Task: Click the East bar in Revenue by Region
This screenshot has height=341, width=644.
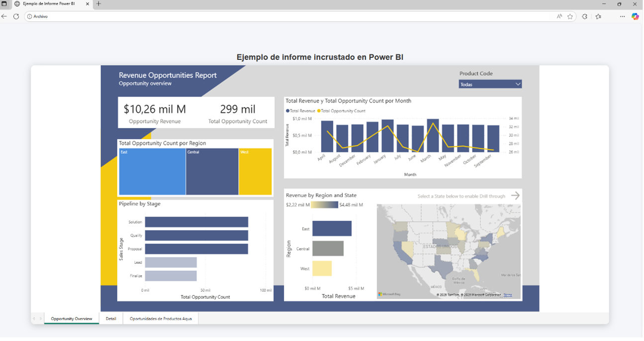Action: 332,228
